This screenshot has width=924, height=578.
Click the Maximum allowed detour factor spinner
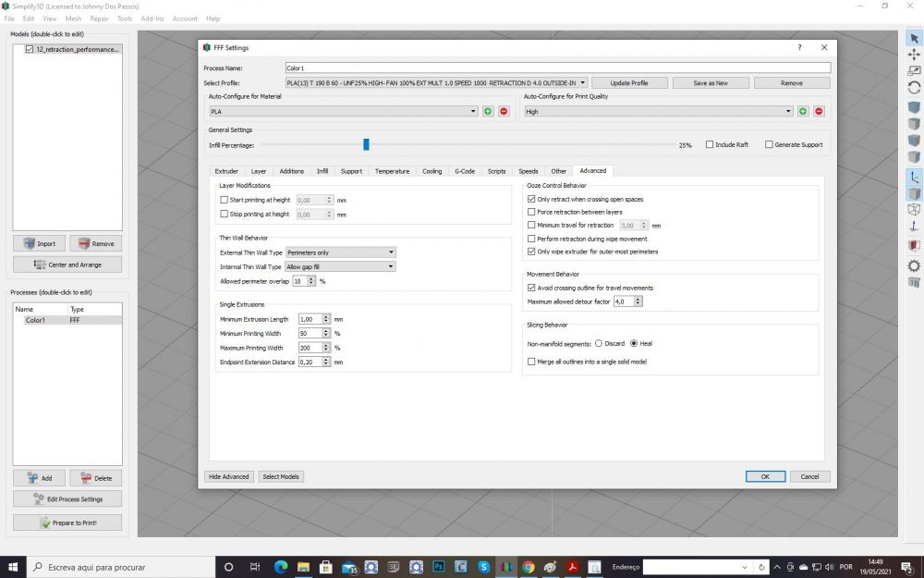(628, 301)
